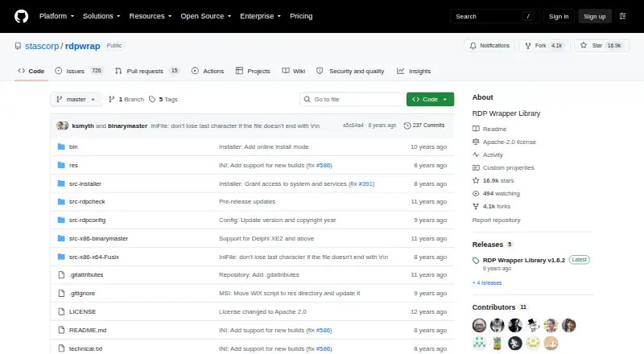Open Custom properties in About
The width and height of the screenshot is (644, 354).
point(504,167)
